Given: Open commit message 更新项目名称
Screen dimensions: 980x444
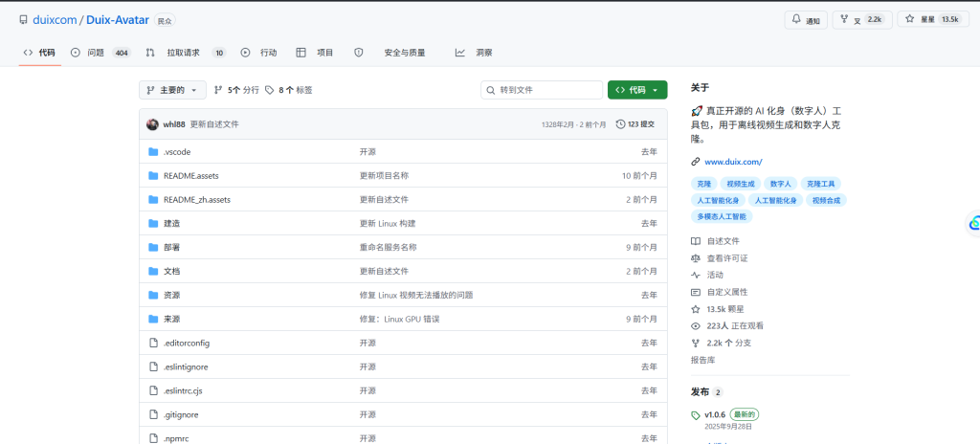Looking at the screenshot, I should 385,176.
